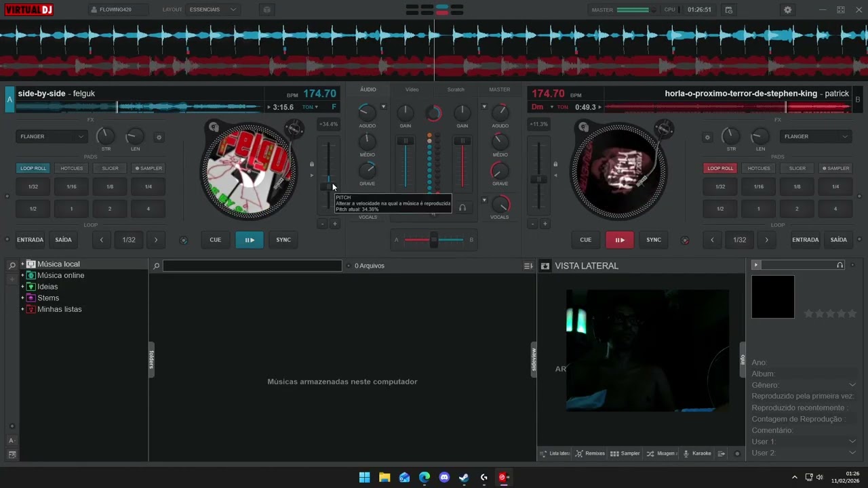
Task: Open deck A Flanger effect dropdown
Action: (x=52, y=137)
